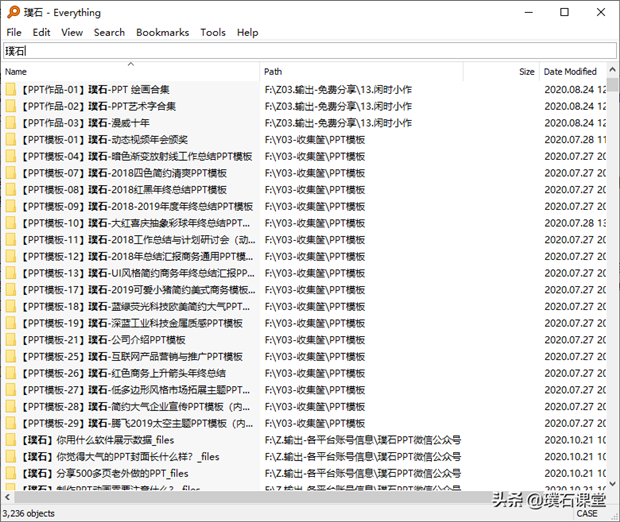This screenshot has width=620, height=522.
Task: Click the vertical scrollbar thumb
Action: click(612, 84)
